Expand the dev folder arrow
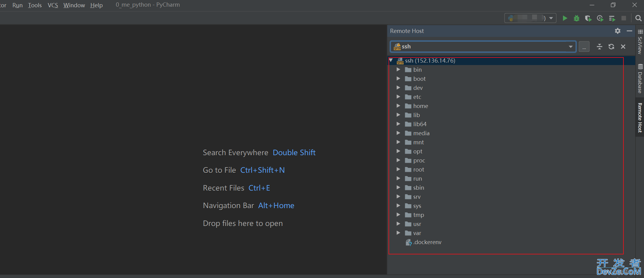Image resolution: width=644 pixels, height=278 pixels. 398,88
